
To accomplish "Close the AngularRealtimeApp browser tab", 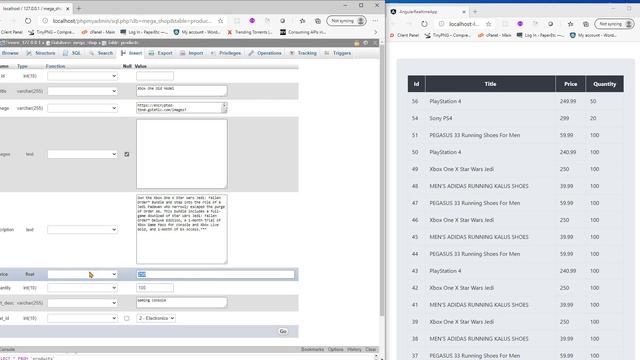I will (464, 12).
